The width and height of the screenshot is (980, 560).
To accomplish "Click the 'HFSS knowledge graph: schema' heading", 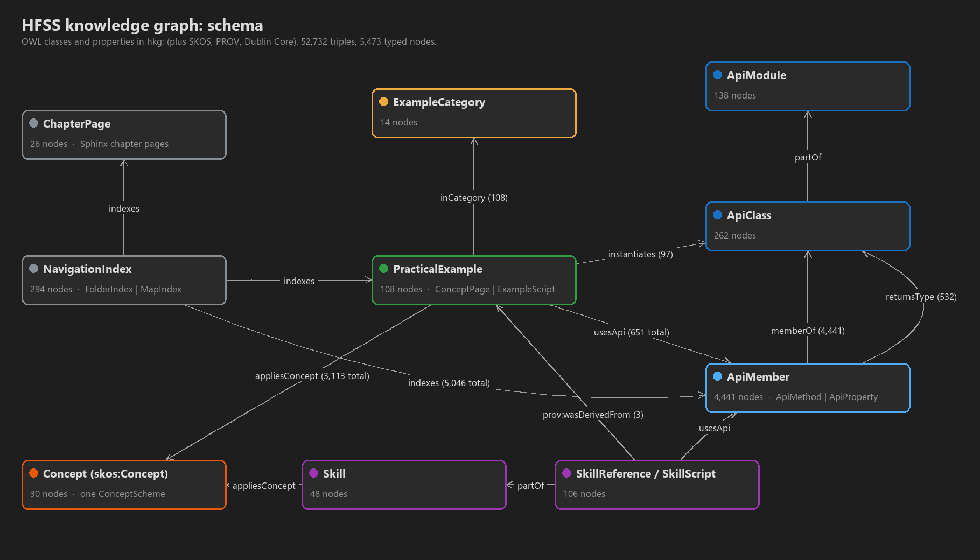I will pyautogui.click(x=142, y=25).
